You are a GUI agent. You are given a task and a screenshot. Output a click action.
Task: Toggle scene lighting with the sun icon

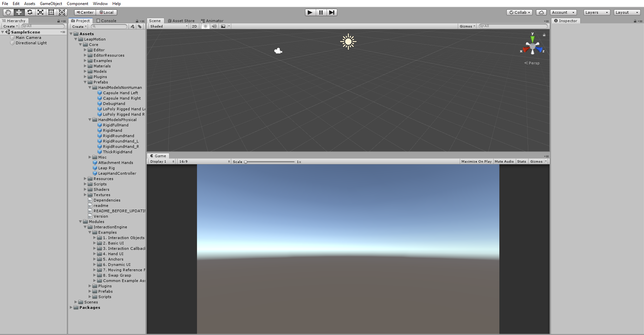click(x=205, y=26)
